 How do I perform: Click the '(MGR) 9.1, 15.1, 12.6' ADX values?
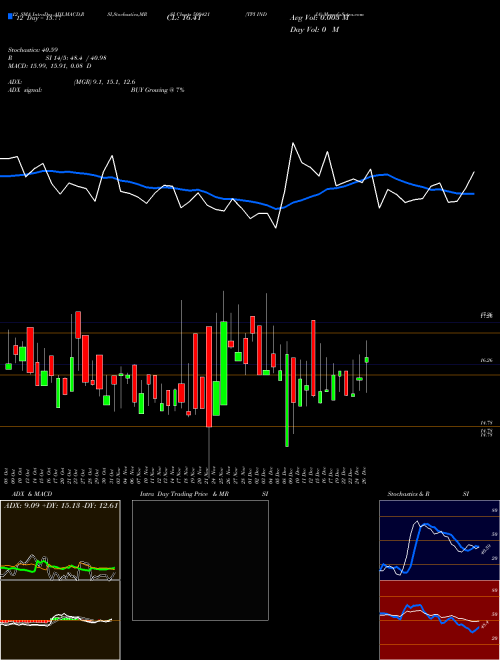click(x=104, y=82)
